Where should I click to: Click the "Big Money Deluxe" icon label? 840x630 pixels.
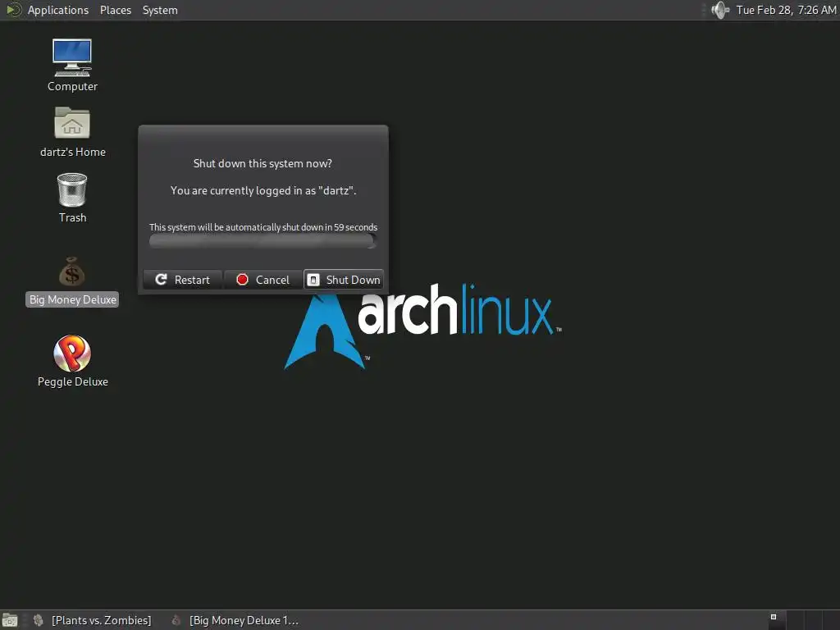coord(72,299)
